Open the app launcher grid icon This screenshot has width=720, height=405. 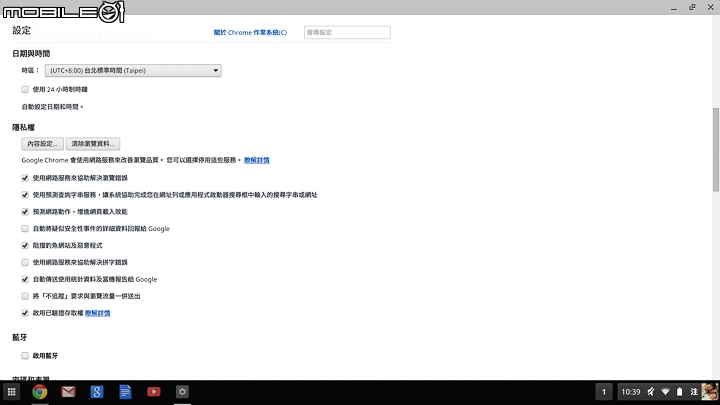pos(11,392)
